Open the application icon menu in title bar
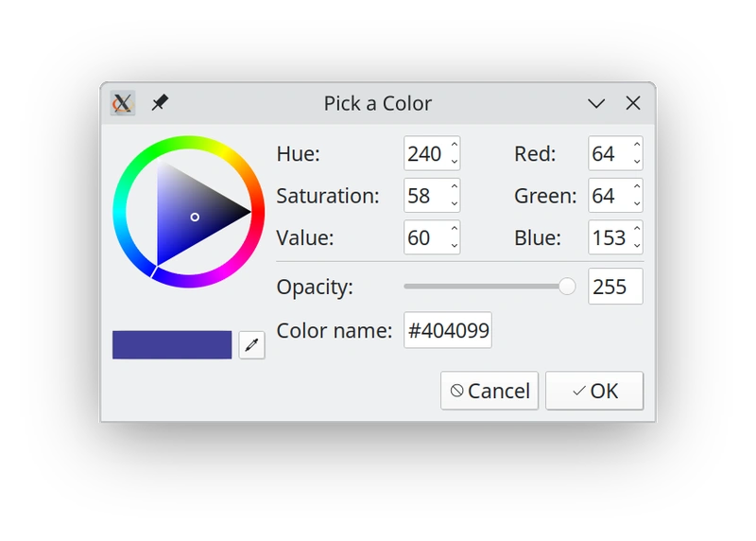 (x=122, y=103)
